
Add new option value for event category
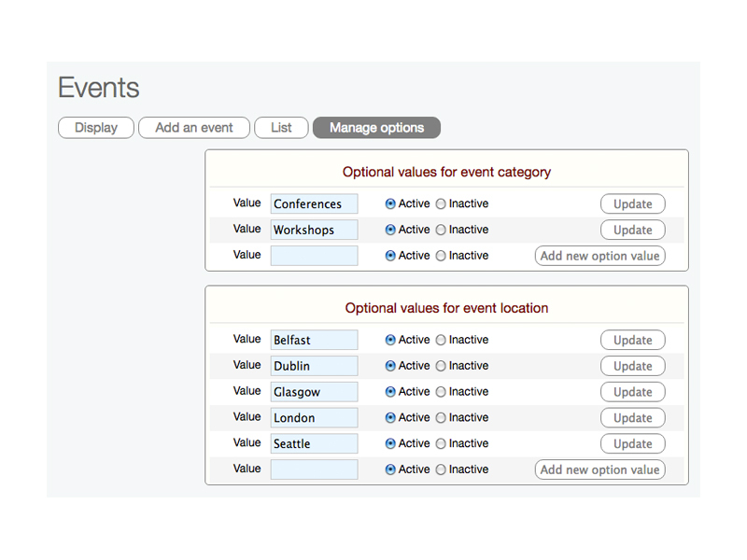tap(599, 256)
